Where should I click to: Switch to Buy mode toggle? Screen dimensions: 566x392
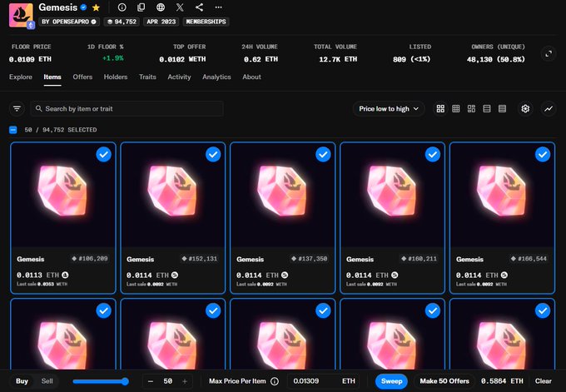pos(22,381)
